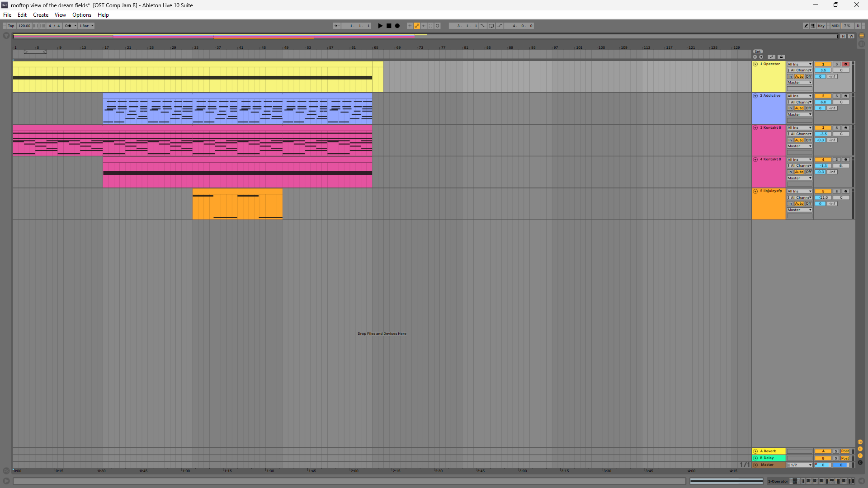Open the Create menu
The width and height of the screenshot is (868, 488).
pos(40,15)
